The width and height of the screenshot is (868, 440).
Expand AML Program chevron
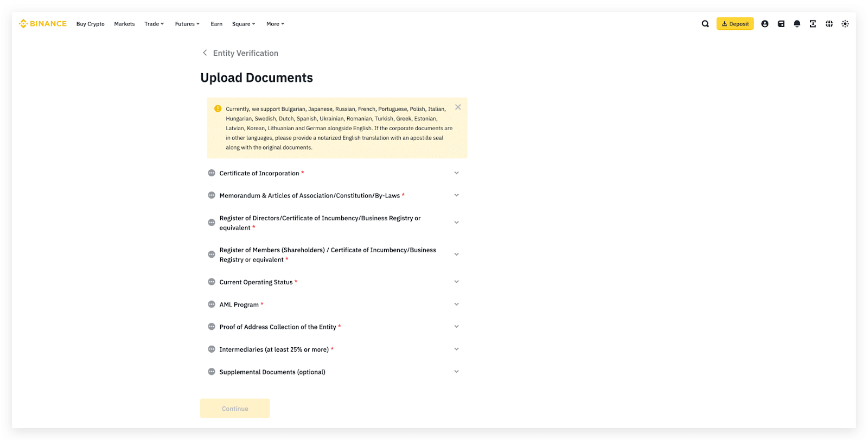[x=456, y=304]
